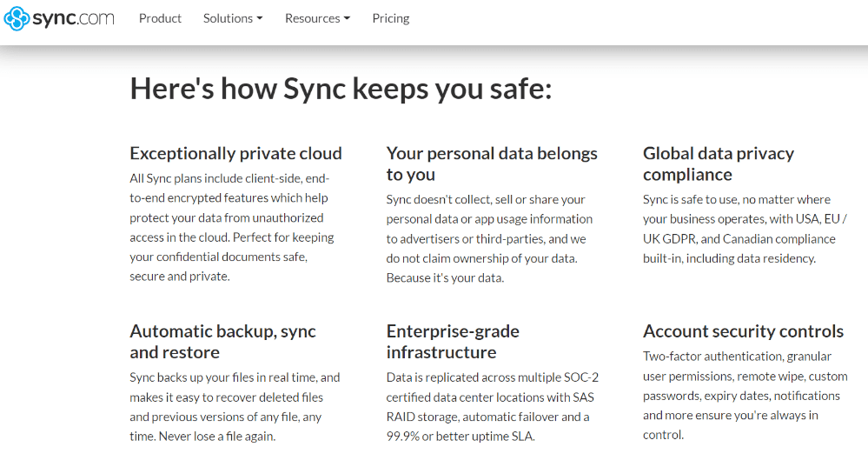Go to the Pricing page
Screen dimensions: 868x467
coord(391,18)
